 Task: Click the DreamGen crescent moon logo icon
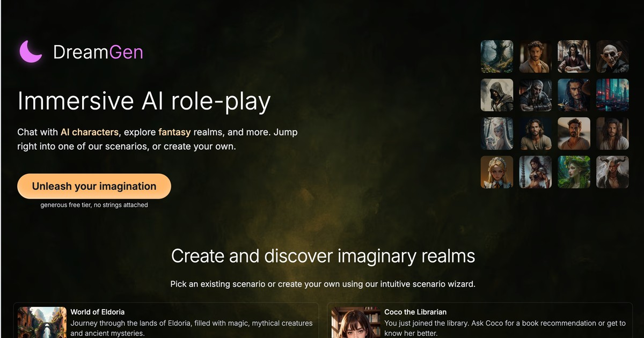[x=31, y=52]
